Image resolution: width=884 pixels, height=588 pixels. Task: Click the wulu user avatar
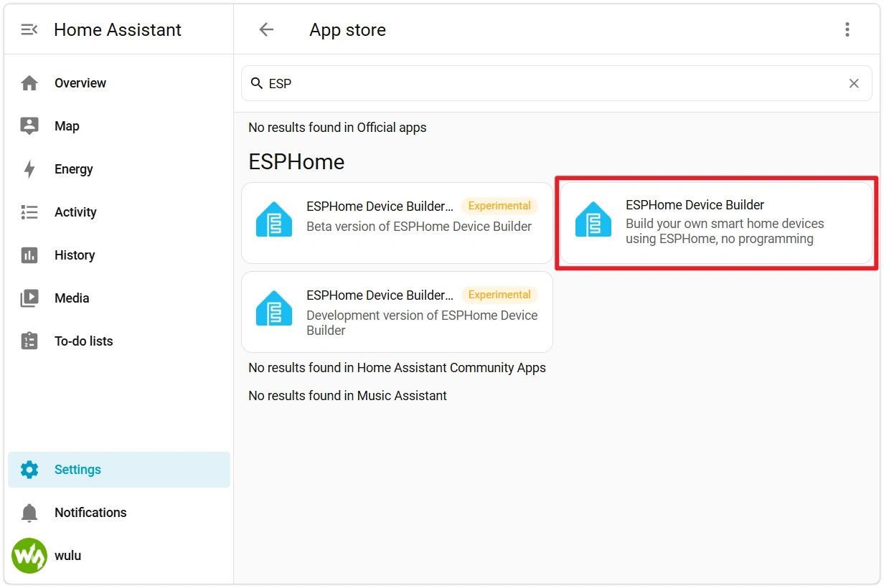[29, 556]
